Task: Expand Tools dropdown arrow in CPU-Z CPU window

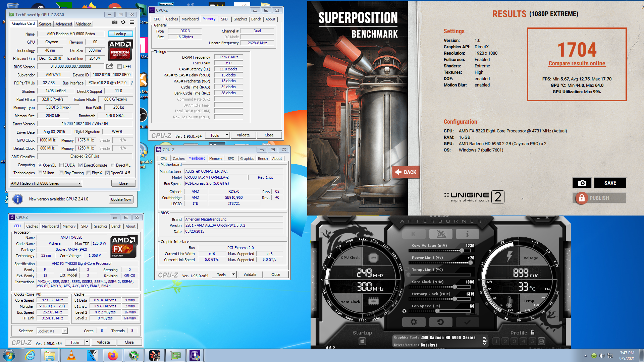Action: pyautogui.click(x=87, y=342)
